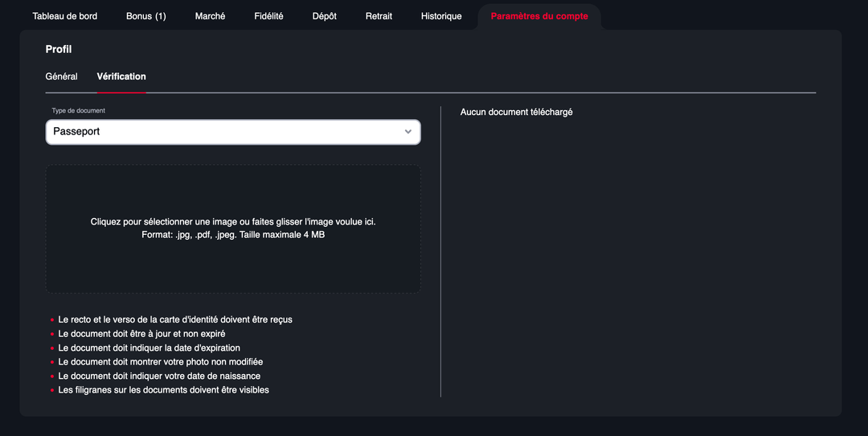Viewport: 868px width, 436px height.
Task: Click the Profil section heading
Action: pyautogui.click(x=59, y=50)
